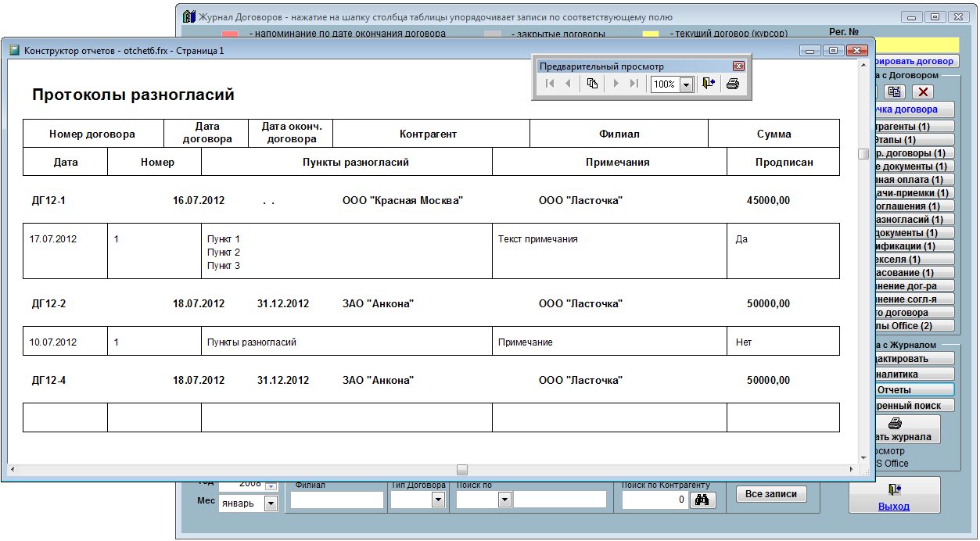The height and width of the screenshot is (541, 980).
Task: Expand the Тип Договора dropdown
Action: pos(438,500)
